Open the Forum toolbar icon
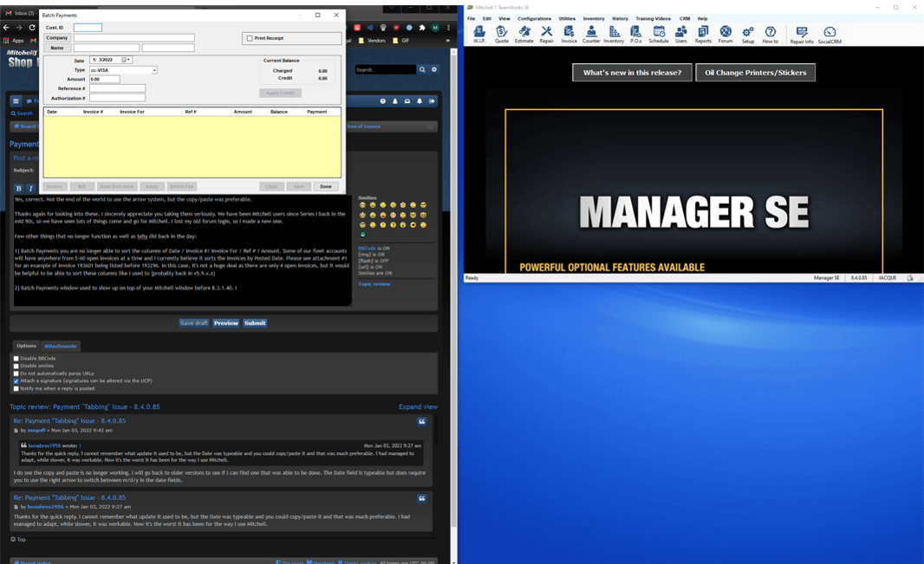 click(x=726, y=34)
